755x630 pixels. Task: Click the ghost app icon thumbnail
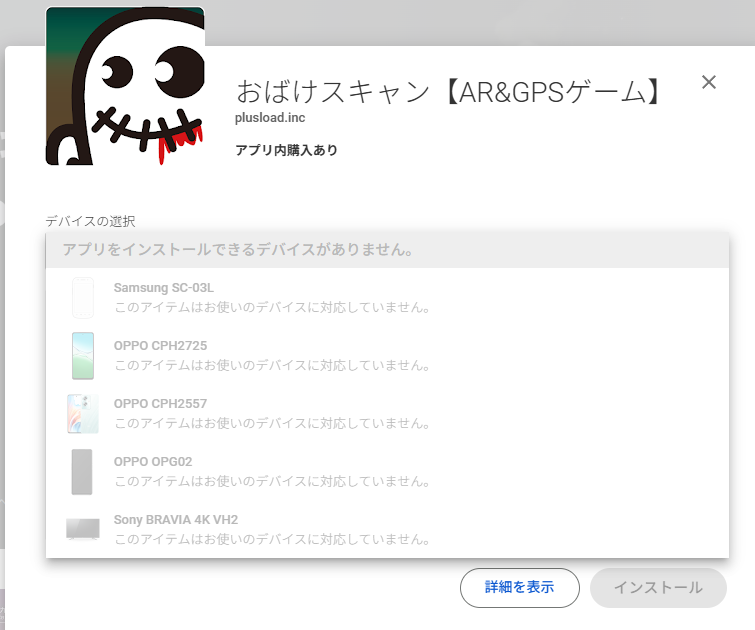[x=125, y=86]
